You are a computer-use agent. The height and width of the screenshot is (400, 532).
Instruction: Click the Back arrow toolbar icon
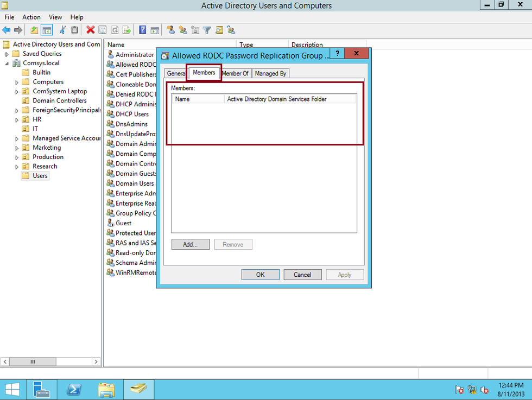point(6,30)
